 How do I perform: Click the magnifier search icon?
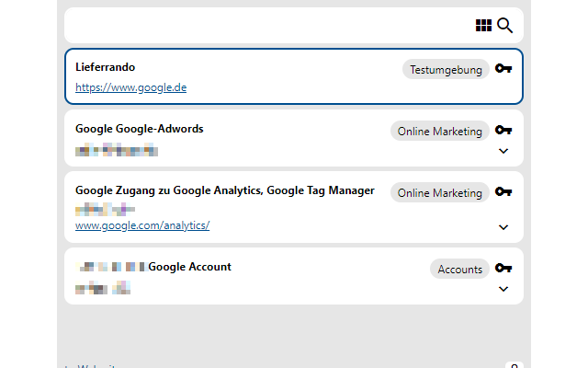click(504, 26)
